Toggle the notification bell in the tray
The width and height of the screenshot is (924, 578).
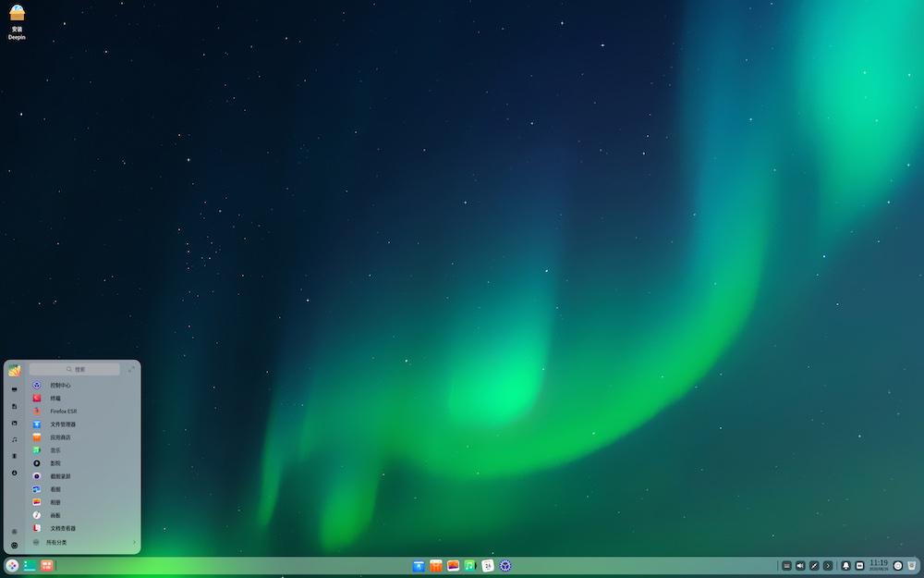pos(846,565)
